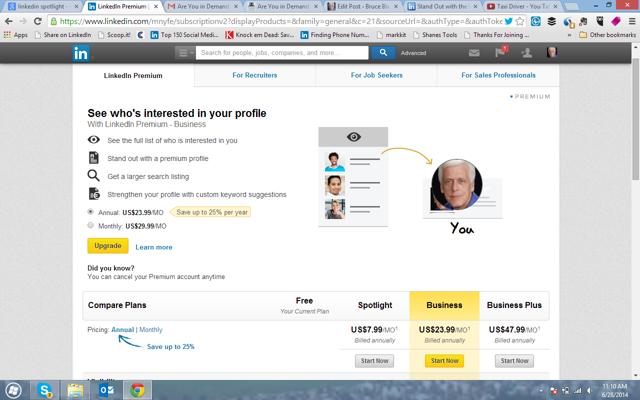Switch to the For Recruiters tab
The image size is (640, 400).
tap(255, 76)
